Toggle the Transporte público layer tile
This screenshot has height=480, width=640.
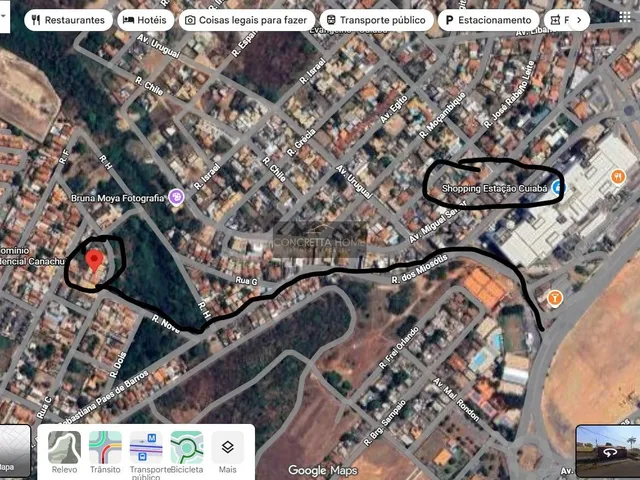click(146, 455)
